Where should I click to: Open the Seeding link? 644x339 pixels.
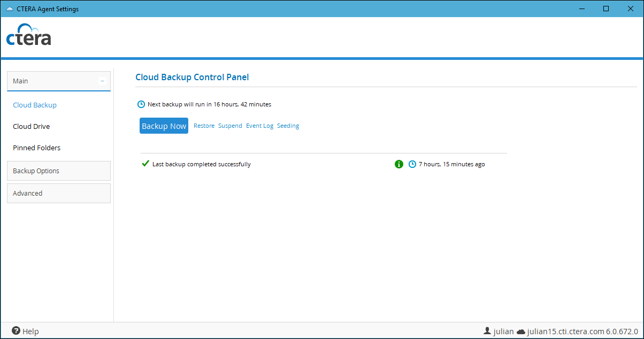[288, 126]
